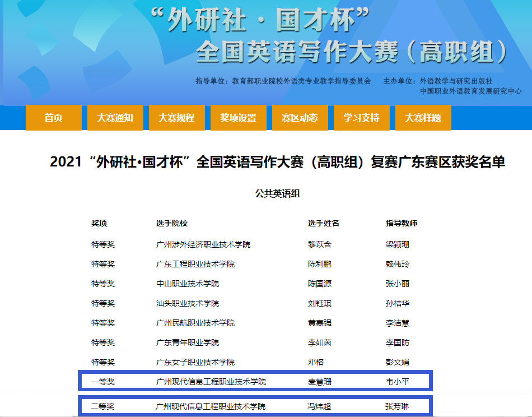
Task: Select contestant name 黎苡含
Action: [x=320, y=244]
